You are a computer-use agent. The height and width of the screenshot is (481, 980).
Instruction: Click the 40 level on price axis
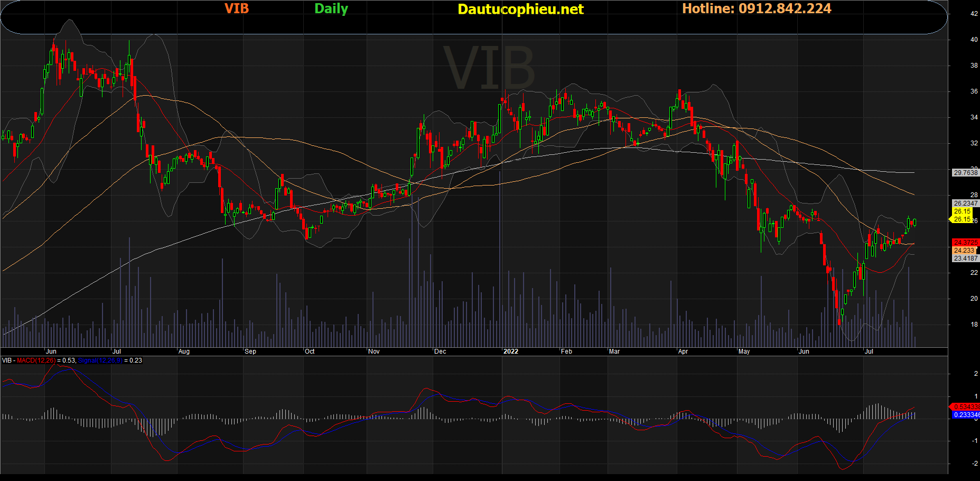pyautogui.click(x=974, y=40)
